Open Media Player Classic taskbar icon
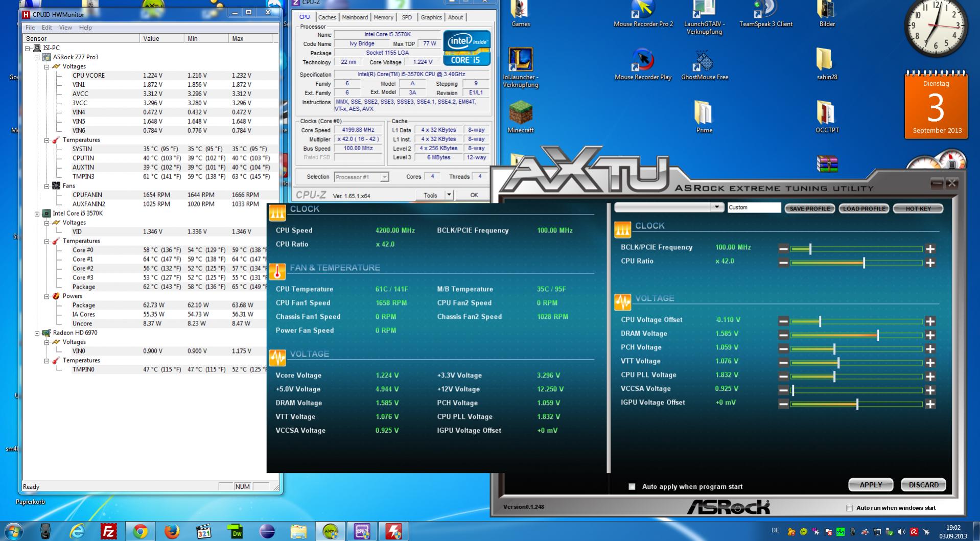The height and width of the screenshot is (541, 980). [203, 531]
